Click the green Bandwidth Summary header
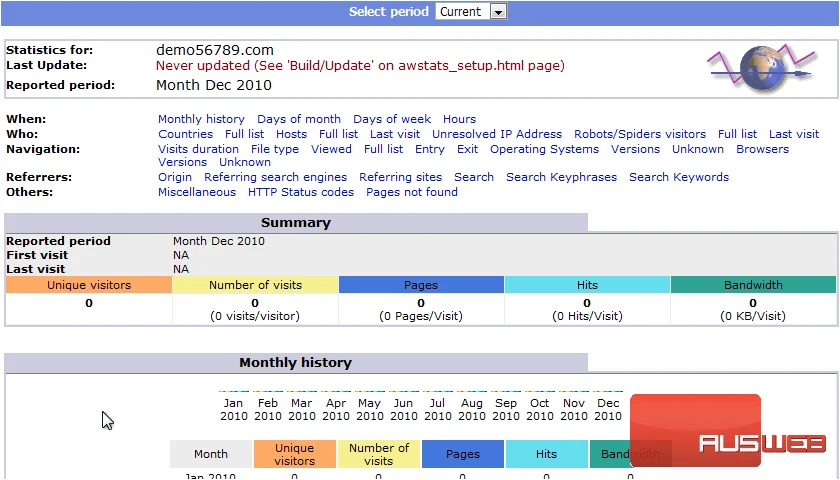The height and width of the screenshot is (480, 840). [x=753, y=285]
